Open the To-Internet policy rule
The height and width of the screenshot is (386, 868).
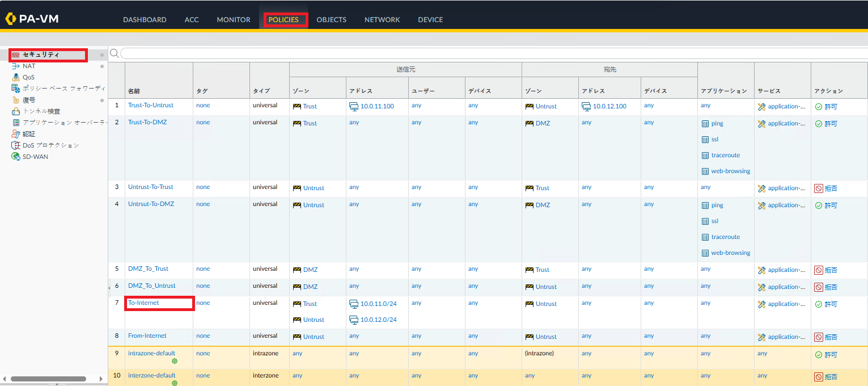pyautogui.click(x=143, y=303)
